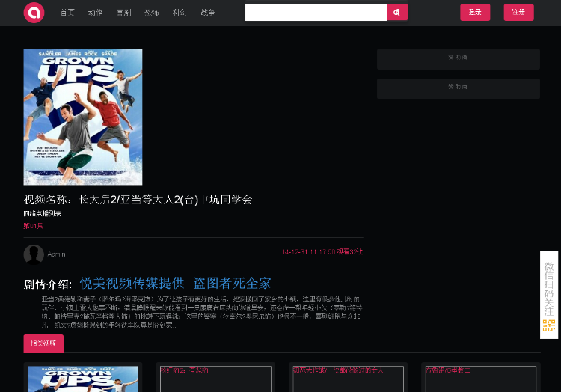
Task: Click the 登录 login button
Action: [x=475, y=13]
